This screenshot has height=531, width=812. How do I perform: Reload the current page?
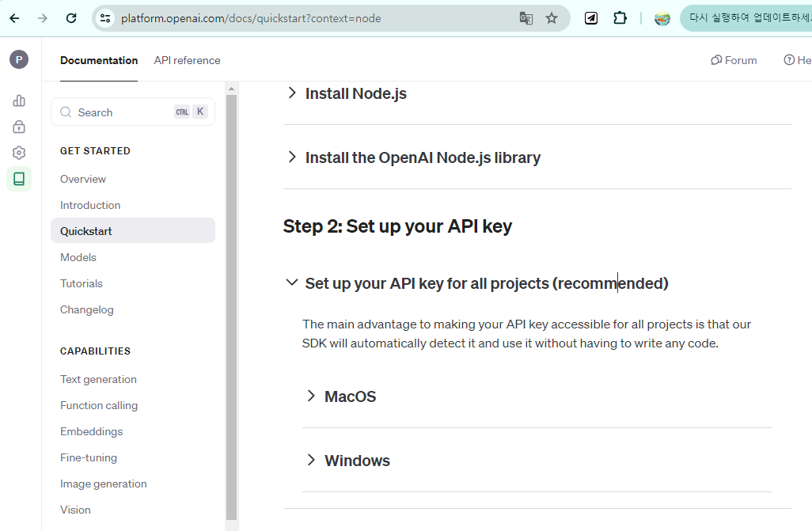coord(71,18)
